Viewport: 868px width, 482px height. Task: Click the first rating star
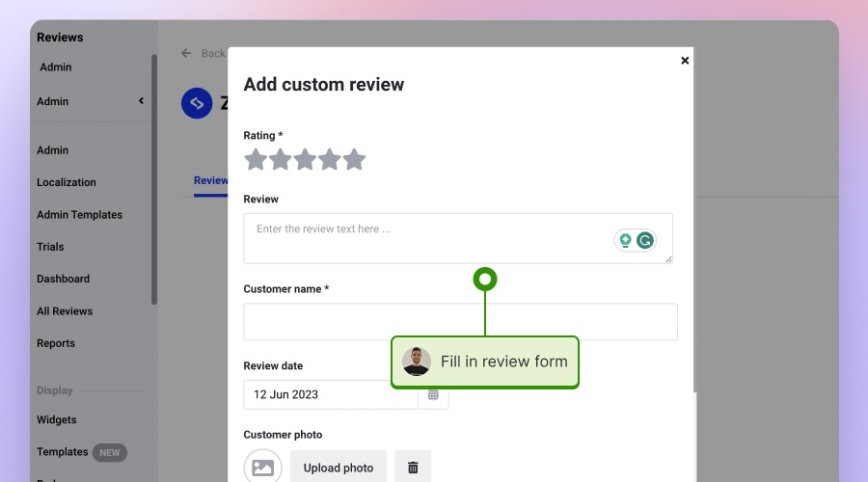tap(255, 159)
